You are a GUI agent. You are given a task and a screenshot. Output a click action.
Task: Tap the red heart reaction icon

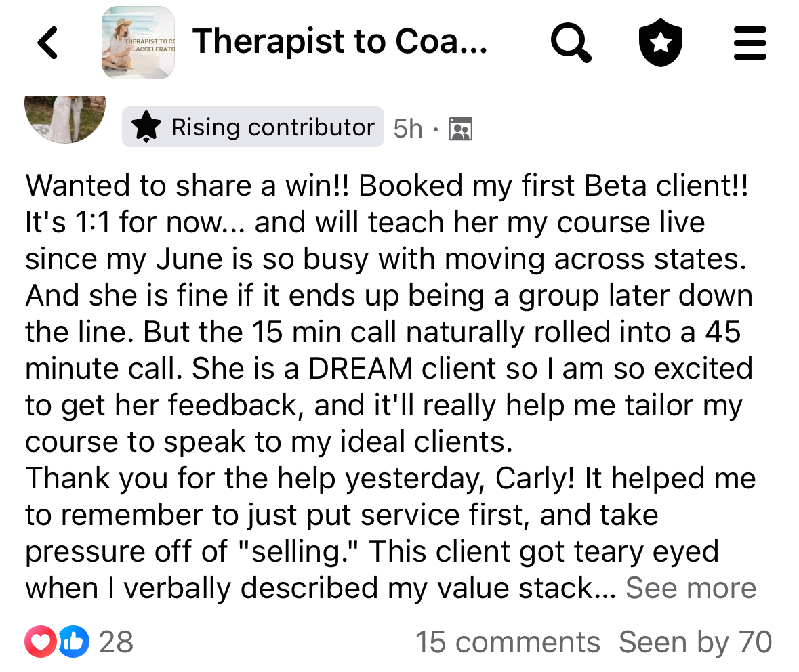click(41, 642)
